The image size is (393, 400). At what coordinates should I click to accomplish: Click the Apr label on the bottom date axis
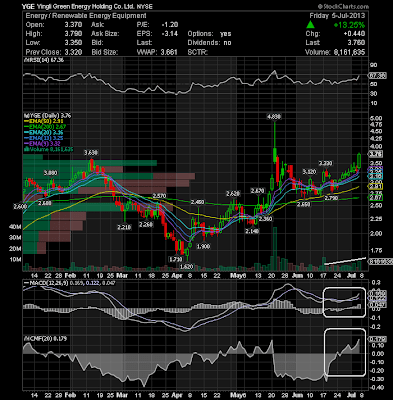(177, 395)
